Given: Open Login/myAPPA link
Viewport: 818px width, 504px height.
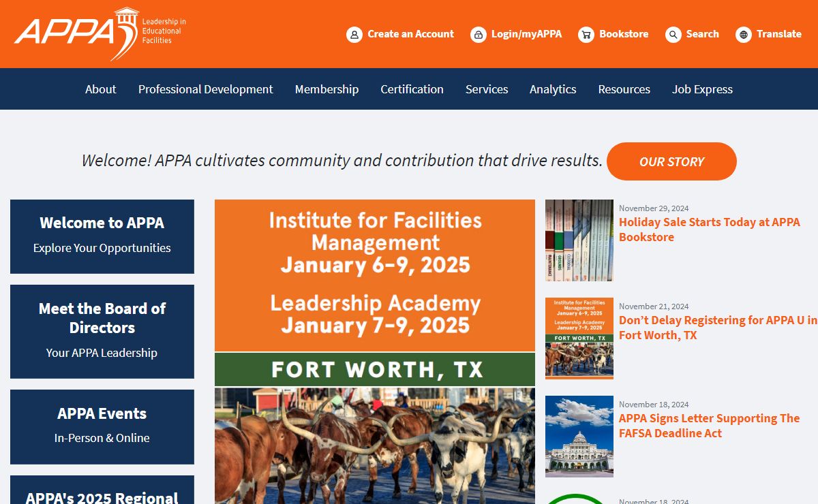Looking at the screenshot, I should click(526, 34).
